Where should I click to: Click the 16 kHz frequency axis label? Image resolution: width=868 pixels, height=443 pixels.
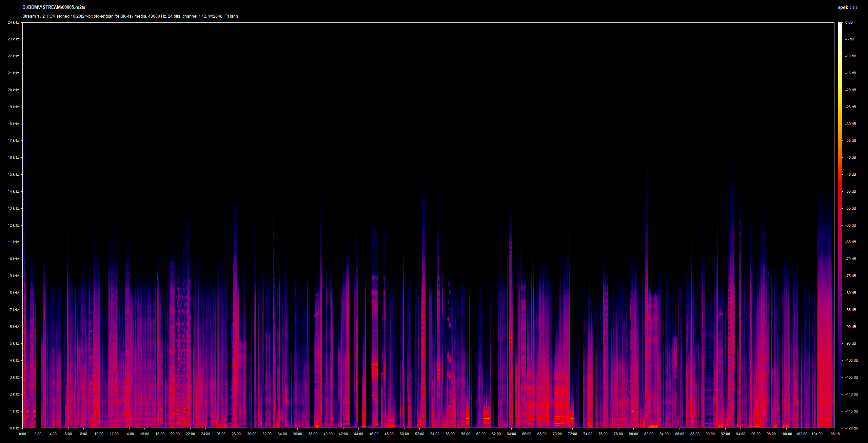click(14, 157)
